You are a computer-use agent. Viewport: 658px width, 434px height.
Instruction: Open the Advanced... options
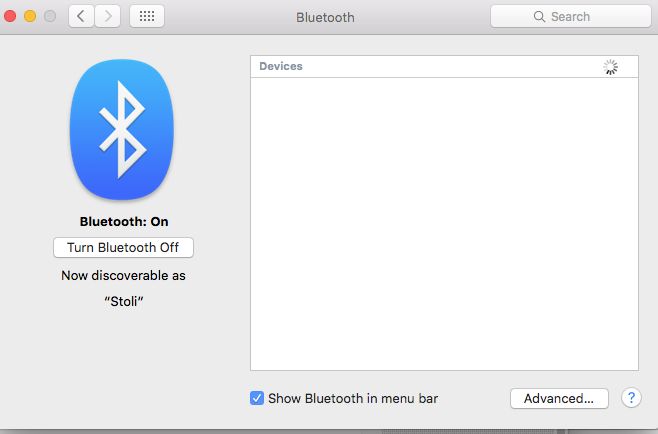(559, 398)
